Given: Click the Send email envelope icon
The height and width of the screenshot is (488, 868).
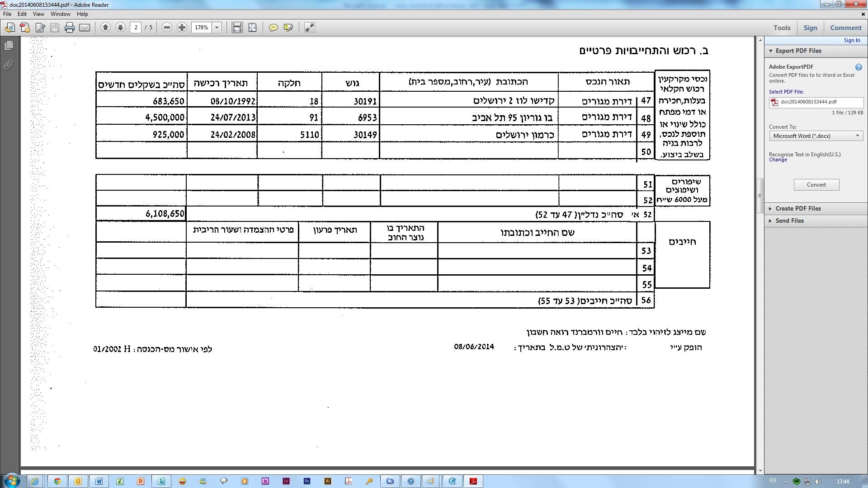Looking at the screenshot, I should pos(85,28).
